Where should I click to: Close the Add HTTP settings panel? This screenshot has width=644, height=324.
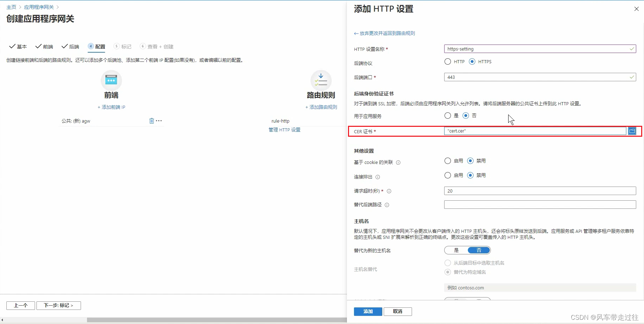(637, 9)
